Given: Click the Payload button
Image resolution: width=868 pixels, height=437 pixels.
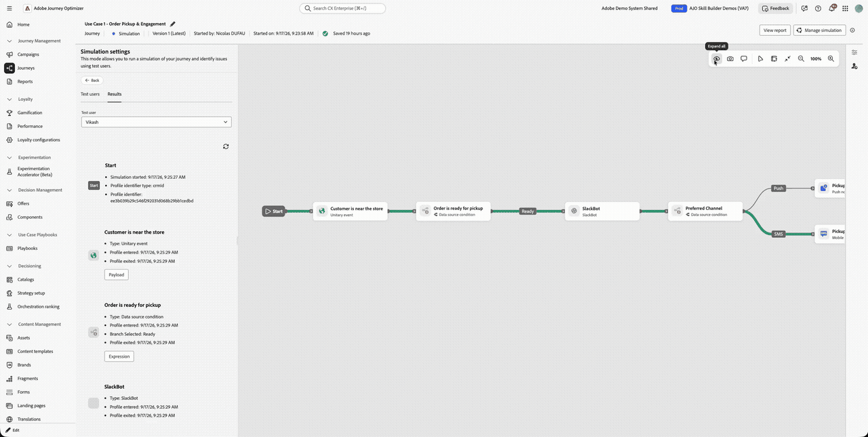Looking at the screenshot, I should (117, 274).
